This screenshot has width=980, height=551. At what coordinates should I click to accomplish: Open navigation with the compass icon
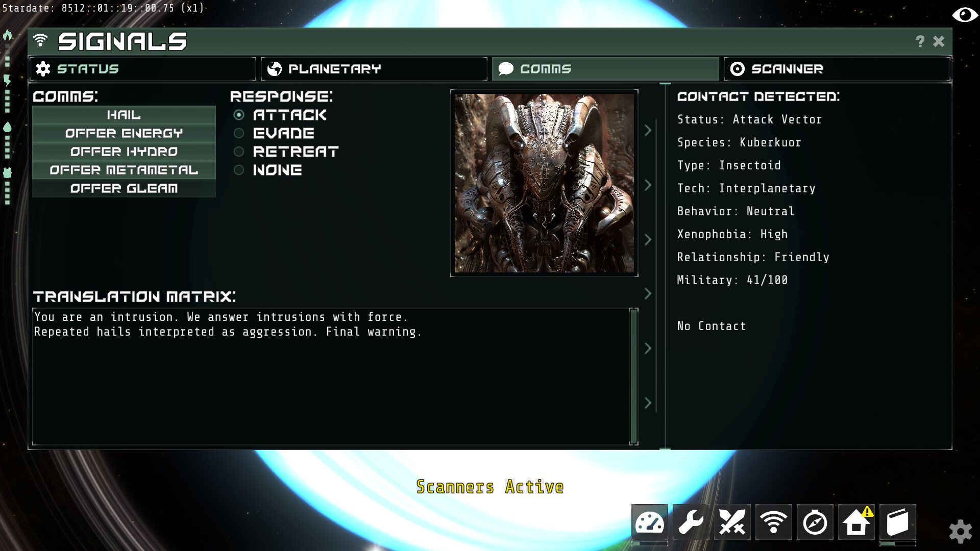[815, 522]
